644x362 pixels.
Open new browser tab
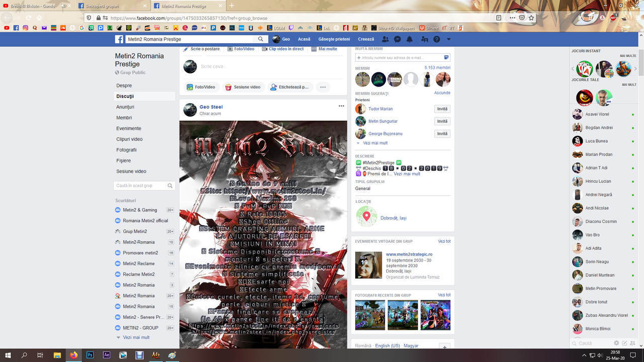coord(231,6)
